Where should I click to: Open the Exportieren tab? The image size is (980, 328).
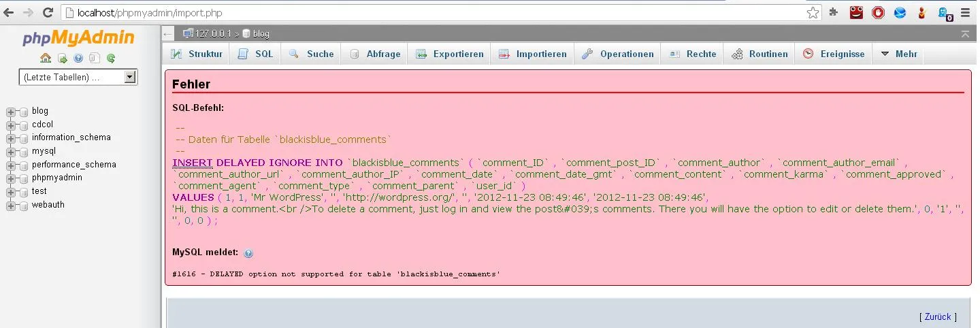coord(449,54)
